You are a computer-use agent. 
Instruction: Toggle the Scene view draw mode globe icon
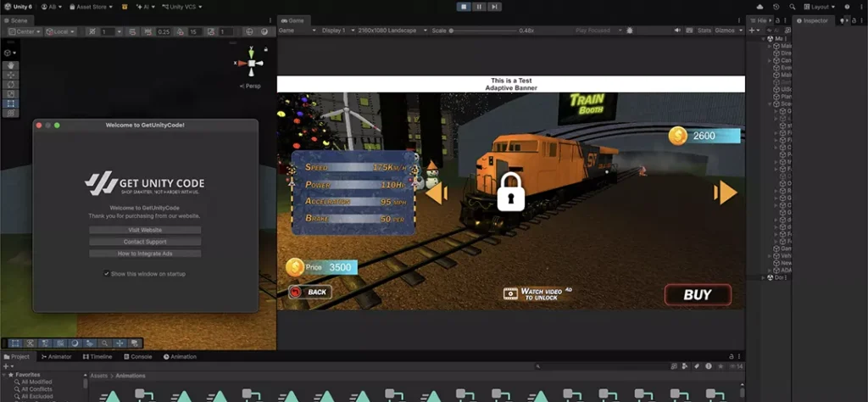click(x=249, y=31)
